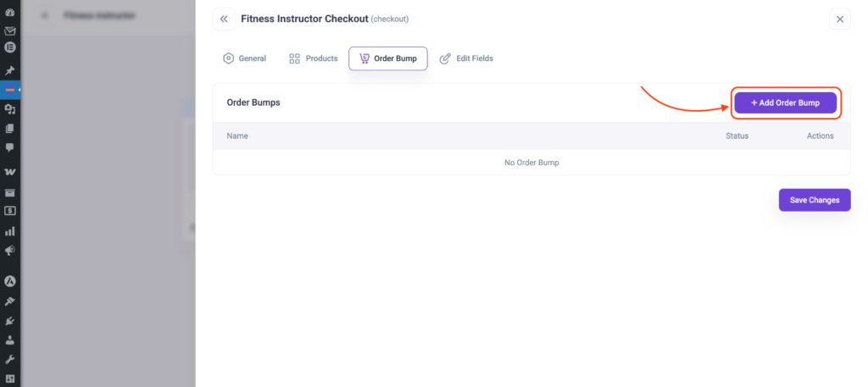Open Analytics bar chart icon
Image resolution: width=868 pixels, height=387 pixels.
pos(10,230)
